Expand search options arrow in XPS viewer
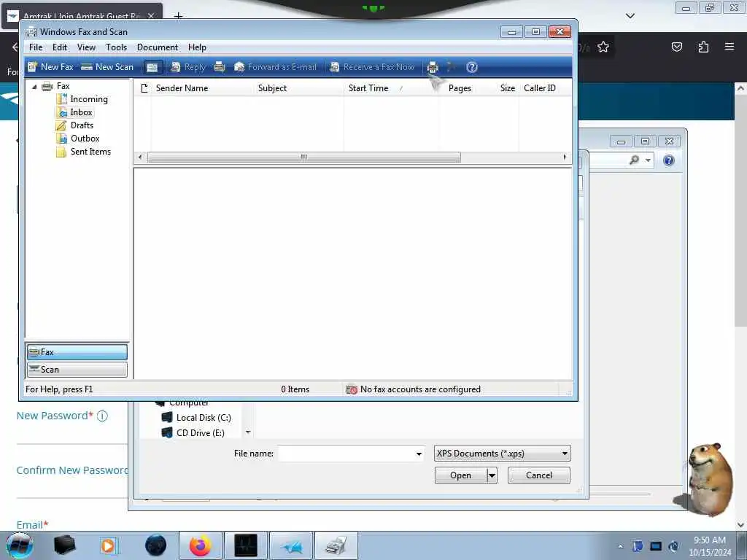This screenshot has height=560, width=747. tap(648, 160)
